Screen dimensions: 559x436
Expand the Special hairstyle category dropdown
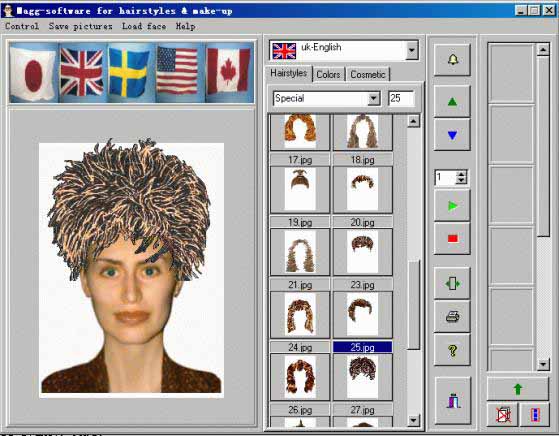374,98
